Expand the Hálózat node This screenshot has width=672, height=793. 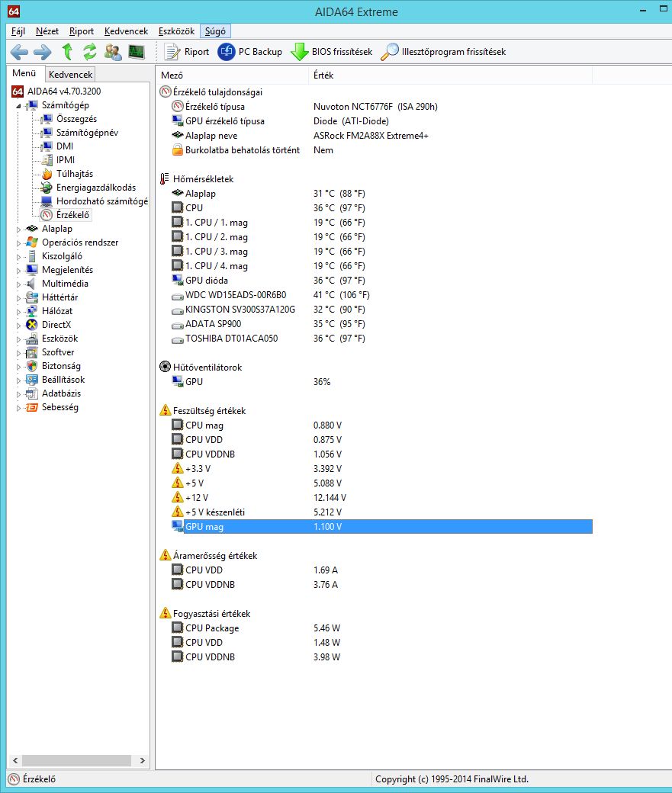[19, 311]
